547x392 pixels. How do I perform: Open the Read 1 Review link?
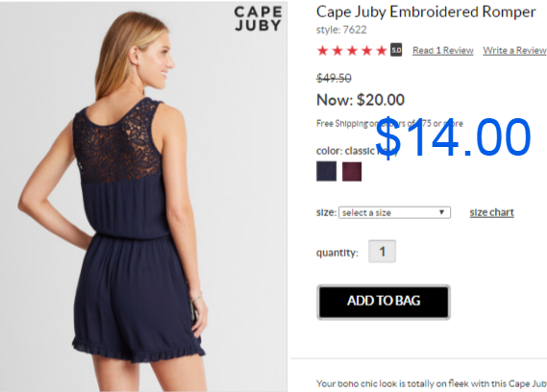point(443,51)
